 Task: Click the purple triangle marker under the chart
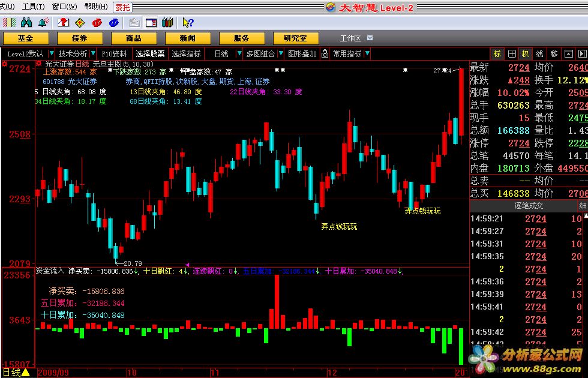(187, 265)
